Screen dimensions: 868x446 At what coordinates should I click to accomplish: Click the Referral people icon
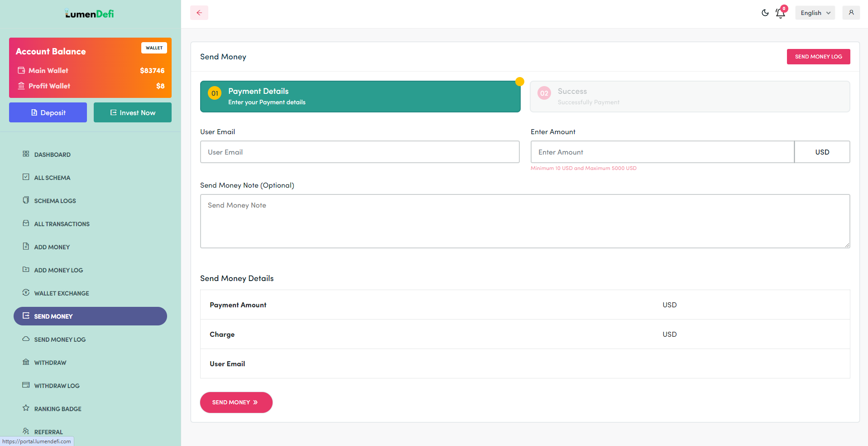click(x=26, y=431)
